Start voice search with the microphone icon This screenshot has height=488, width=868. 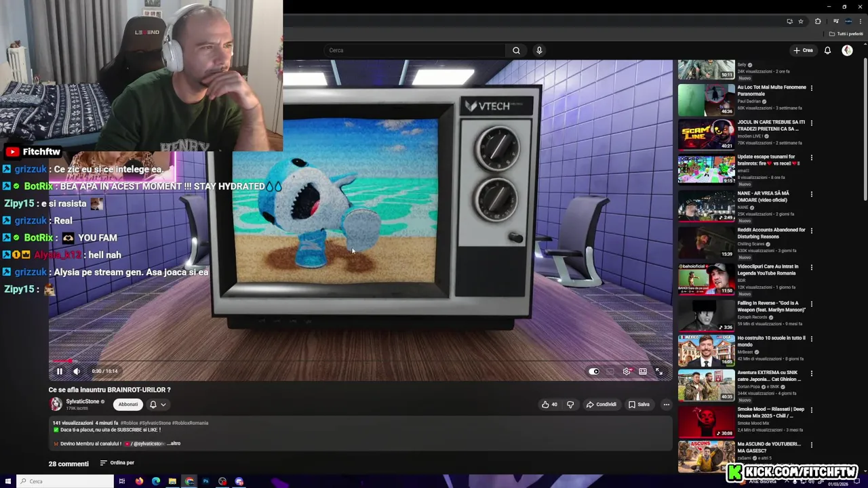(539, 50)
